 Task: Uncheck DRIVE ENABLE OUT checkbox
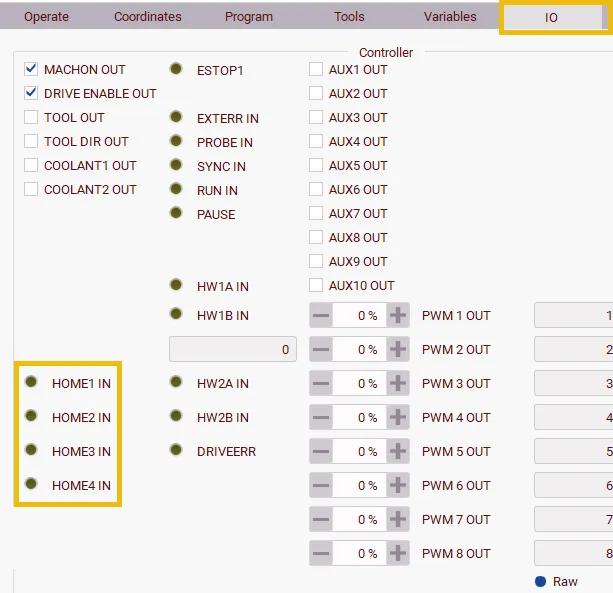31,93
